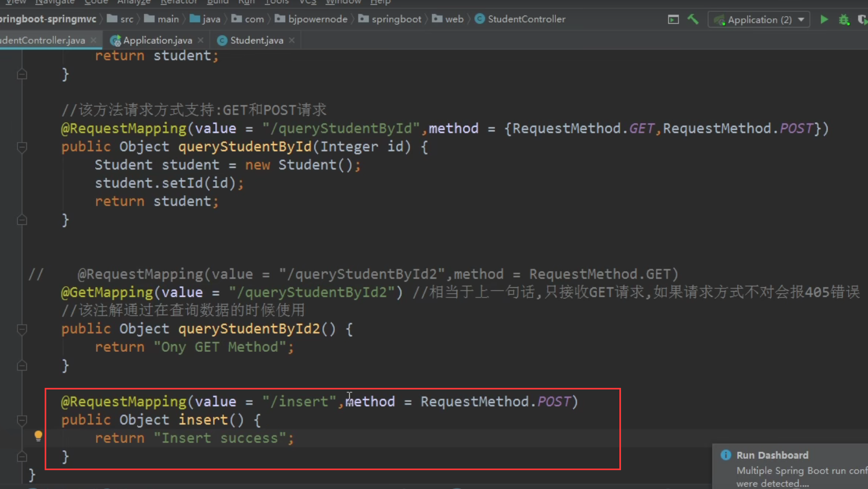
Task: Collapse the queryStudentById2 method fold marker
Action: point(22,329)
